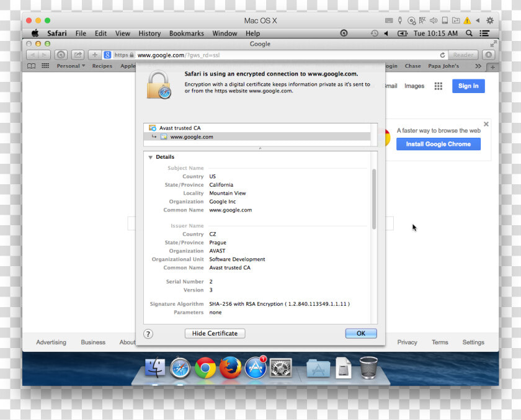521x420 pixels.
Task: Open the Advertising footer link
Action: [x=51, y=342]
